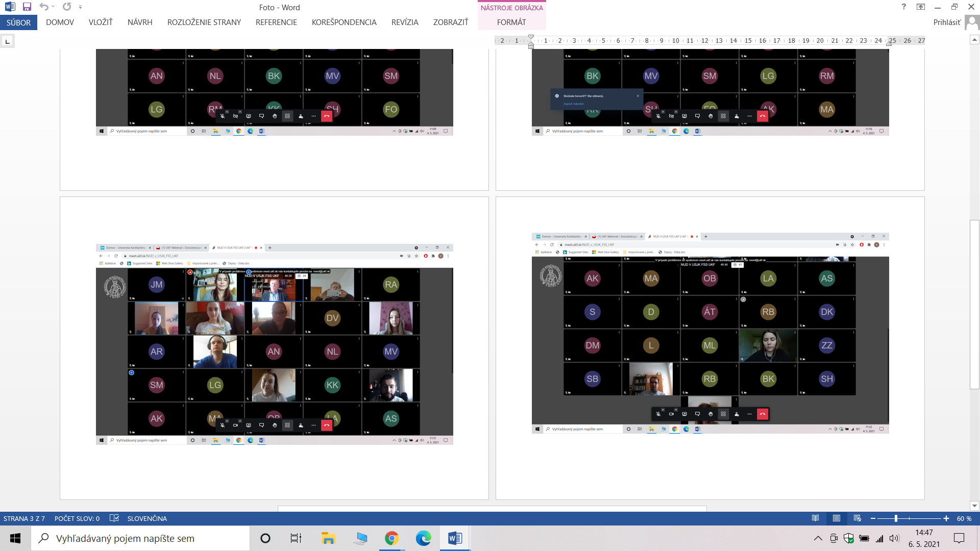Image resolution: width=980 pixels, height=551 pixels.
Task: Open the ZOBRAZIŤ tab
Action: tap(451, 22)
